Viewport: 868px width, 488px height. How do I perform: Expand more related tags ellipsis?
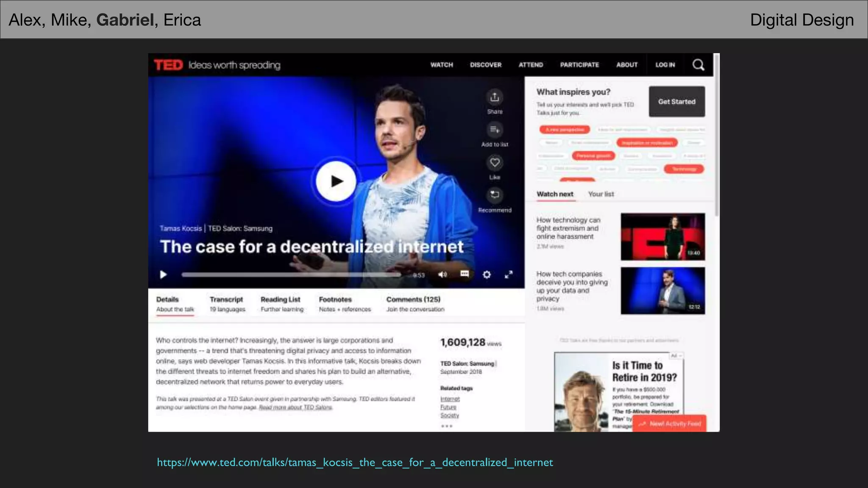point(446,426)
